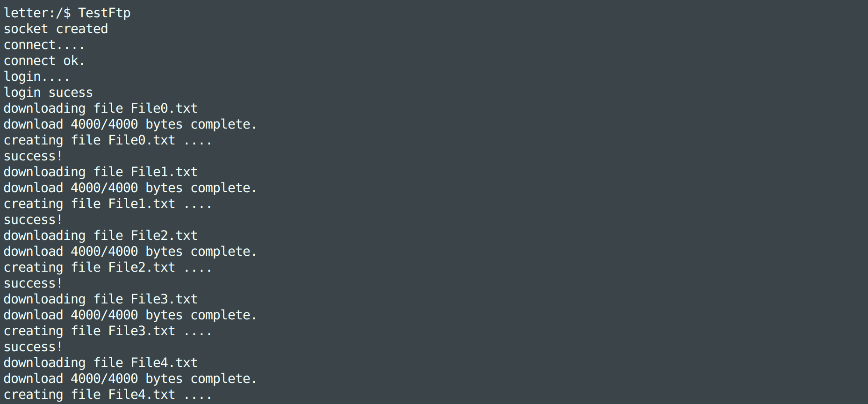Image resolution: width=868 pixels, height=404 pixels.
Task: Click the 'connect ok.' line
Action: click(44, 61)
